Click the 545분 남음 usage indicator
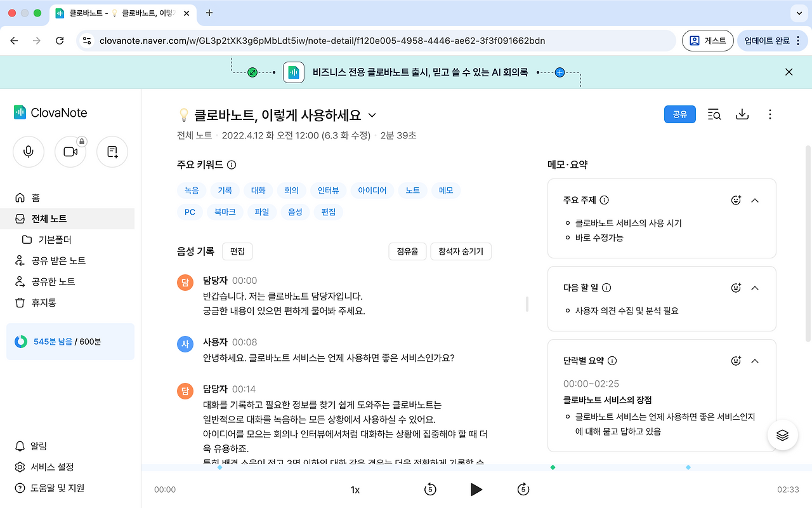This screenshot has height=508, width=812. pyautogui.click(x=70, y=342)
